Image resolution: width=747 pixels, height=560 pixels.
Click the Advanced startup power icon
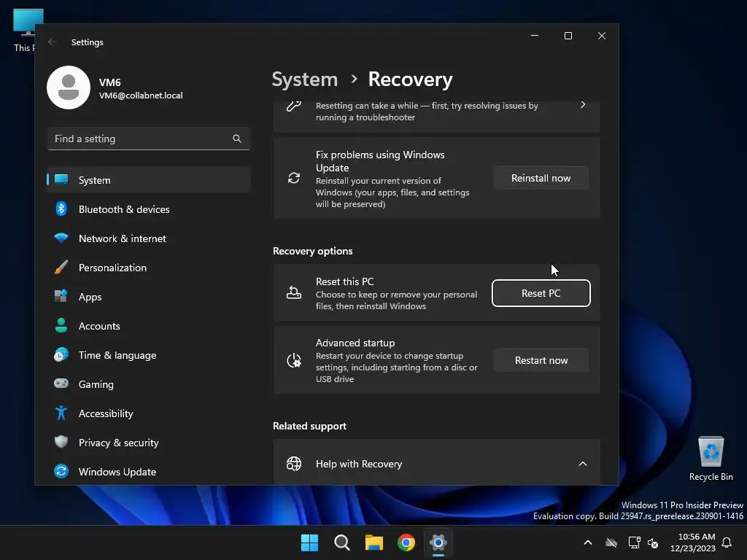point(294,360)
